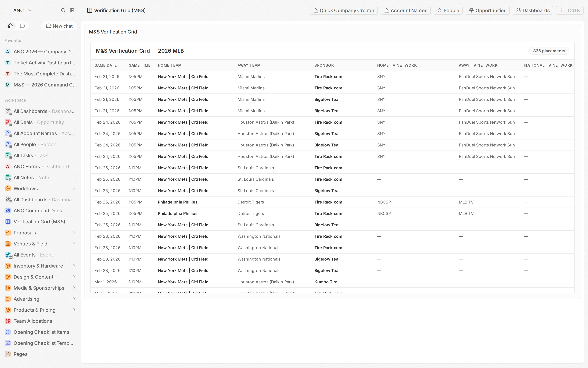The height and width of the screenshot is (368, 588).
Task: Click the Verification Grid (M&S) table icon in sidebar
Action: pos(8,222)
